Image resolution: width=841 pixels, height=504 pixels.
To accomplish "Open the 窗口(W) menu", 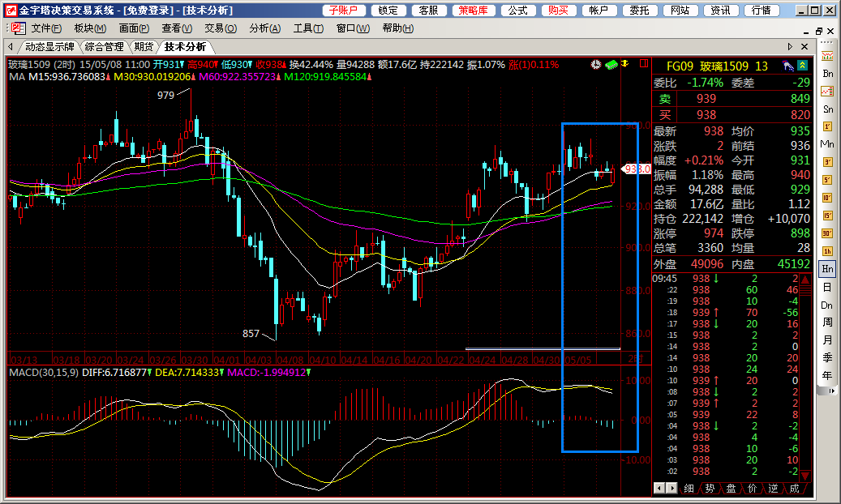I will tap(353, 28).
